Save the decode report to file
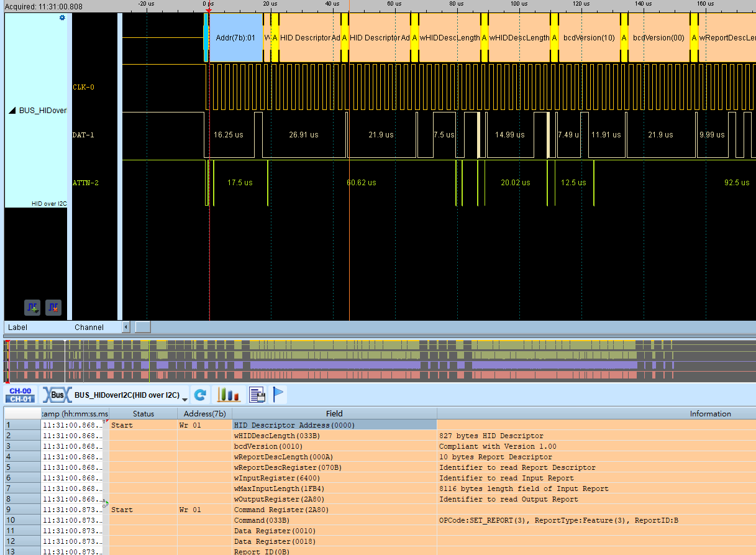Image resolution: width=756 pixels, height=555 pixels. (257, 395)
